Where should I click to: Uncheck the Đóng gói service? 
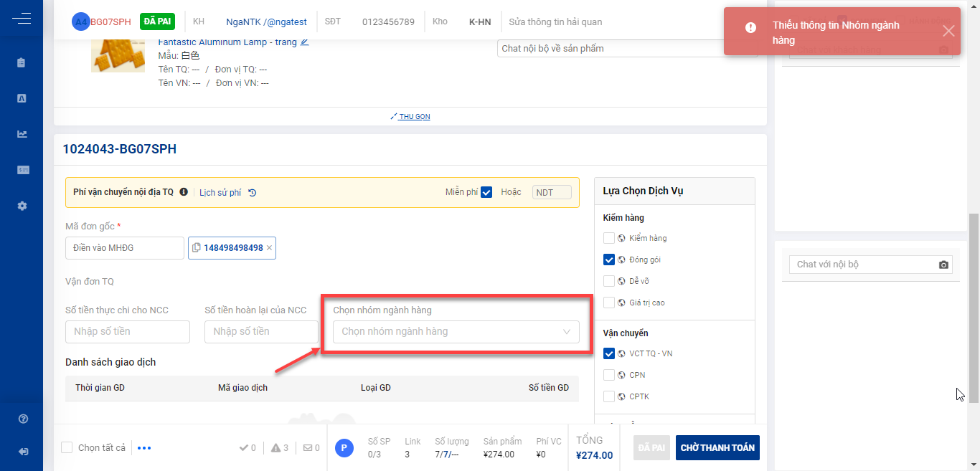tap(609, 260)
